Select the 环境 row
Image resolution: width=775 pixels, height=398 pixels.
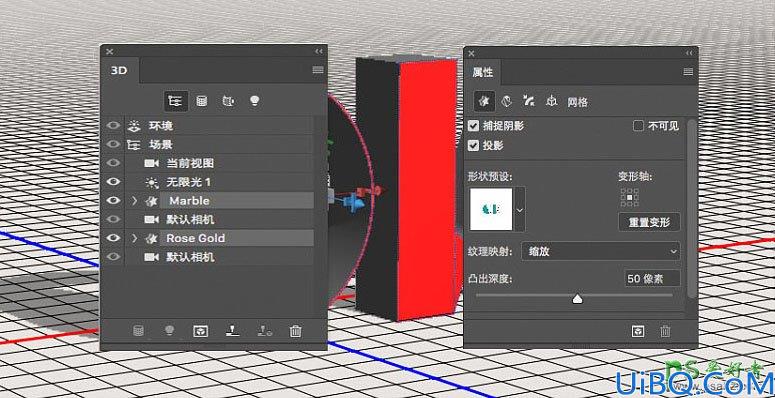pyautogui.click(x=219, y=126)
